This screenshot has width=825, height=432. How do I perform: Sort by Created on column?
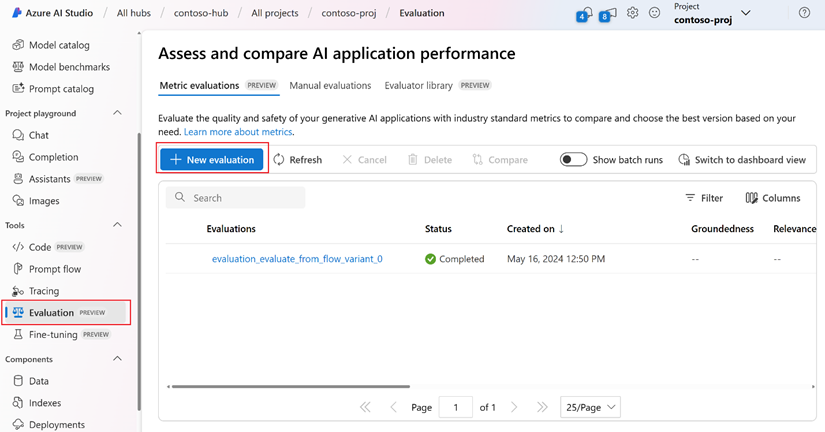(535, 229)
